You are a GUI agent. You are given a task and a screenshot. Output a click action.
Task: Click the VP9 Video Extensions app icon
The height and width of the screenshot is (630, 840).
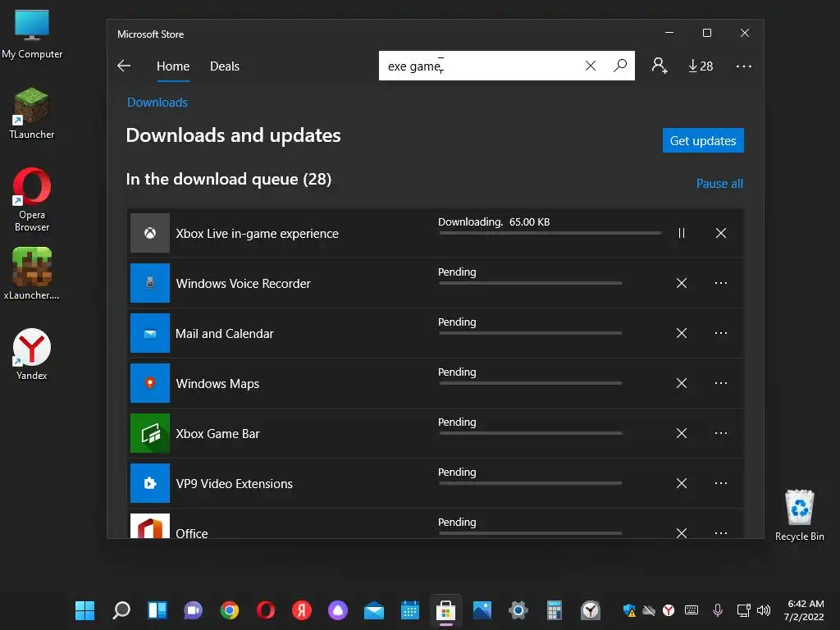click(x=150, y=483)
